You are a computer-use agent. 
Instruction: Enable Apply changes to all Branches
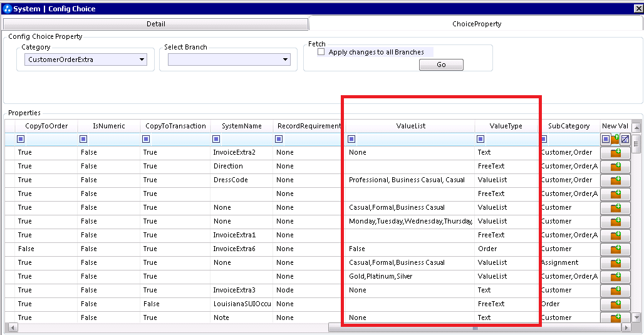tap(321, 52)
